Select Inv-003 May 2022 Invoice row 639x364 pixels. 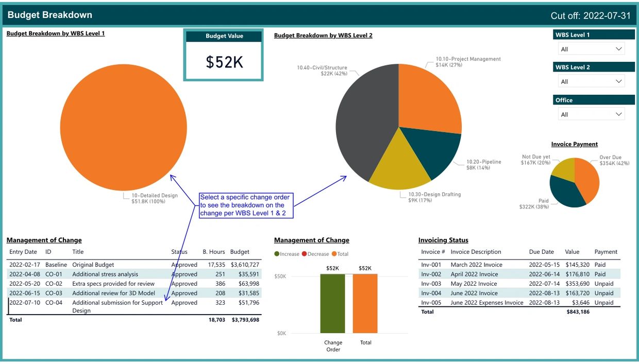click(x=474, y=284)
